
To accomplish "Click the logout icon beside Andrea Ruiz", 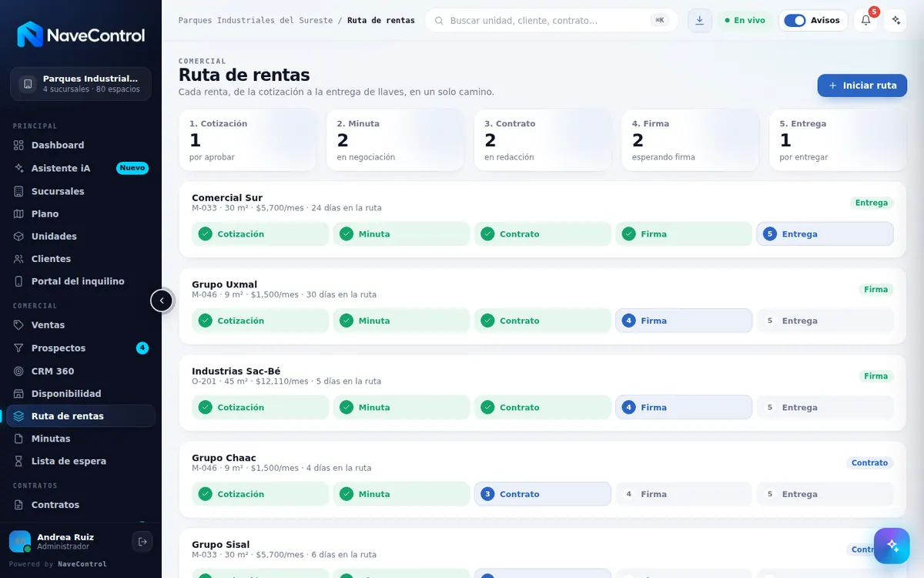I will pos(142,542).
